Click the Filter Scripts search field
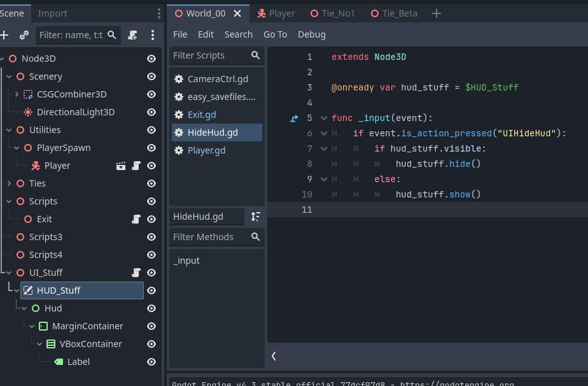 (209, 55)
